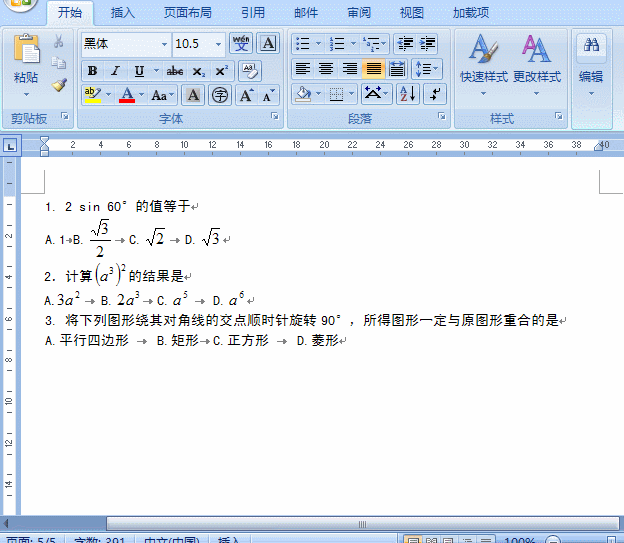Open the font size dropdown
Viewport: 624px width, 543px height.
218,44
